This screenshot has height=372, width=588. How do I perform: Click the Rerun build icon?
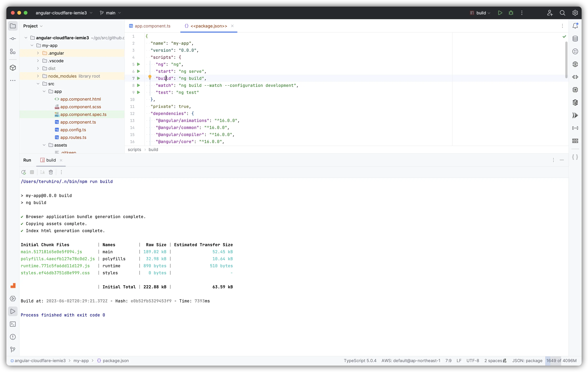point(23,172)
